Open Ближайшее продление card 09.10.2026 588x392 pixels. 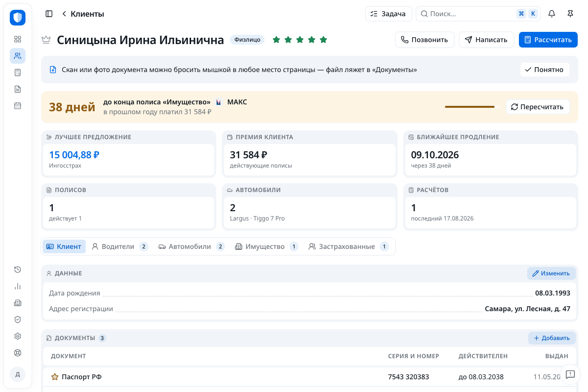point(490,153)
